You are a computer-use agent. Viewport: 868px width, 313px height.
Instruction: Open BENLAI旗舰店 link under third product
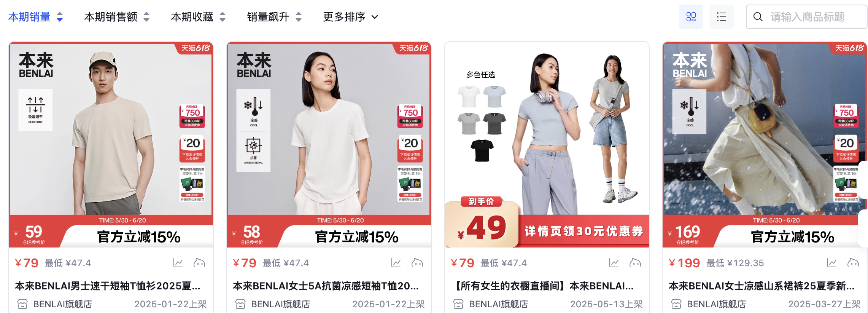pyautogui.click(x=498, y=304)
